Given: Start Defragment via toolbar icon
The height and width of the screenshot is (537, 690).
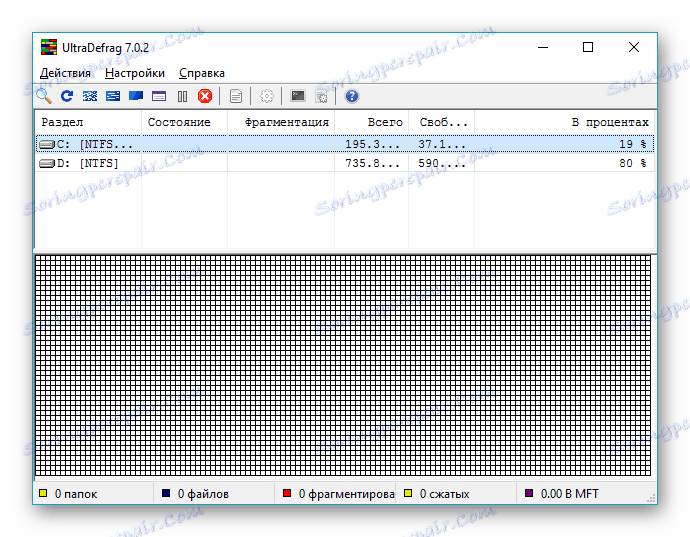Looking at the screenshot, I should (90, 96).
